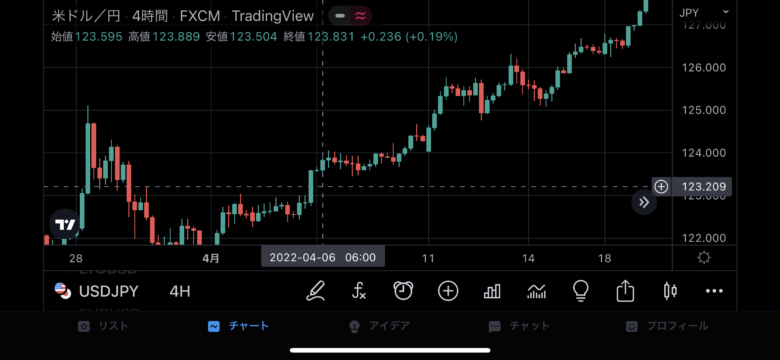
Task: Open the three dots more menu
Action: click(x=714, y=291)
